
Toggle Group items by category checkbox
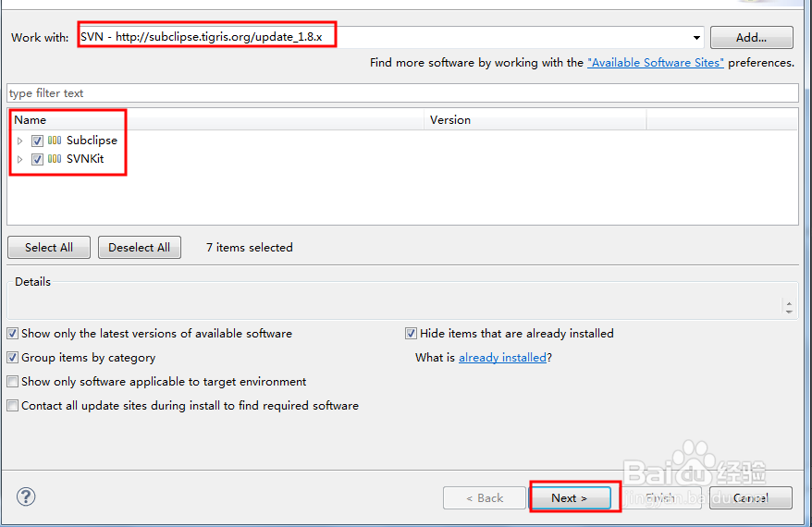coord(12,357)
